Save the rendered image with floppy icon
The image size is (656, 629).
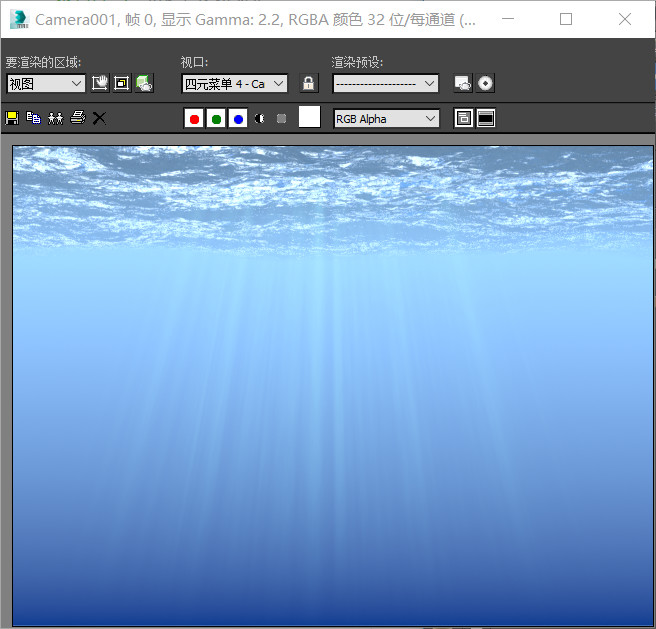click(12, 118)
